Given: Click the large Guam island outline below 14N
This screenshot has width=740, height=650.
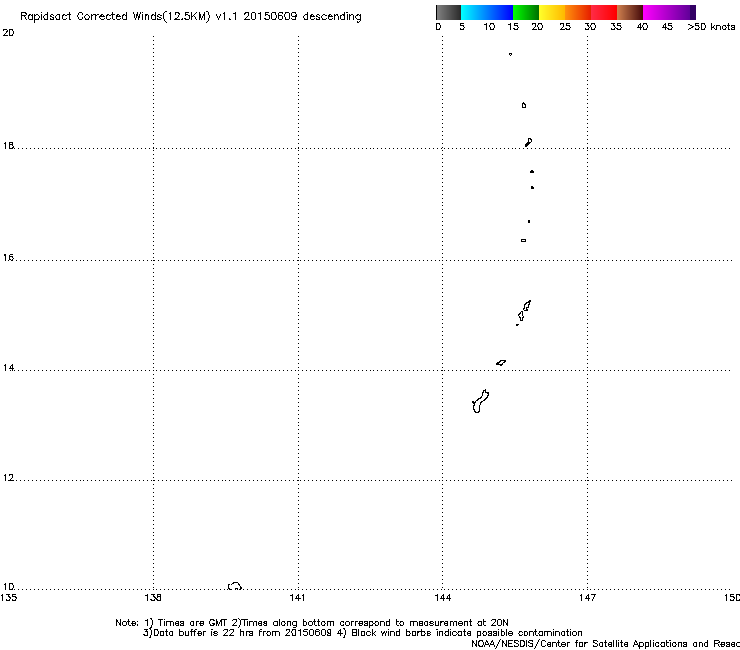Looking at the screenshot, I should click(480, 402).
